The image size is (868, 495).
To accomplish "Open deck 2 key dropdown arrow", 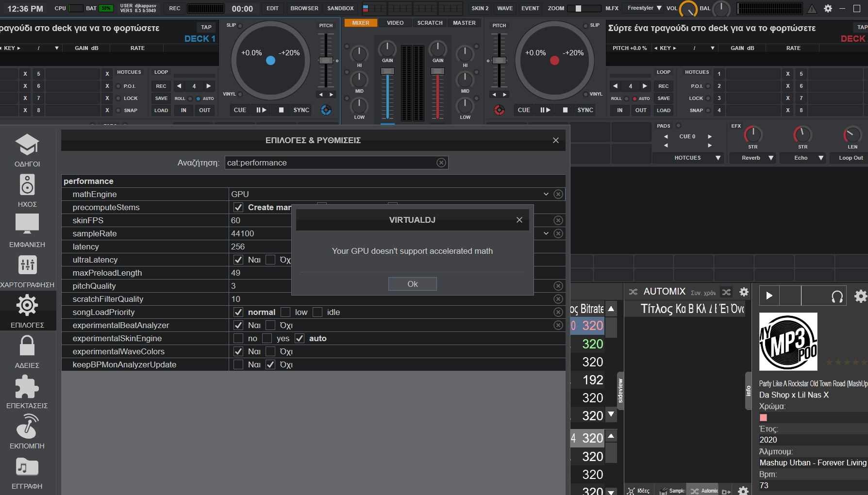I will (713, 48).
